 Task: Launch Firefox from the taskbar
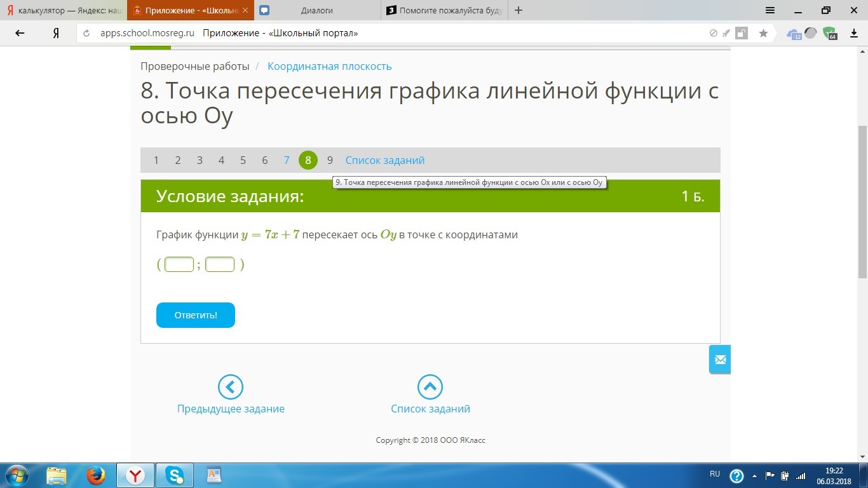coord(96,475)
